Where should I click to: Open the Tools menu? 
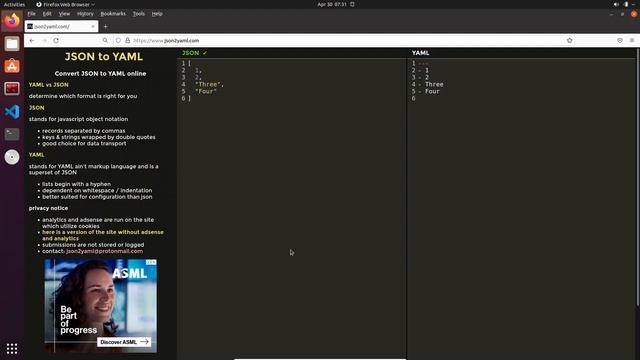coord(138,14)
